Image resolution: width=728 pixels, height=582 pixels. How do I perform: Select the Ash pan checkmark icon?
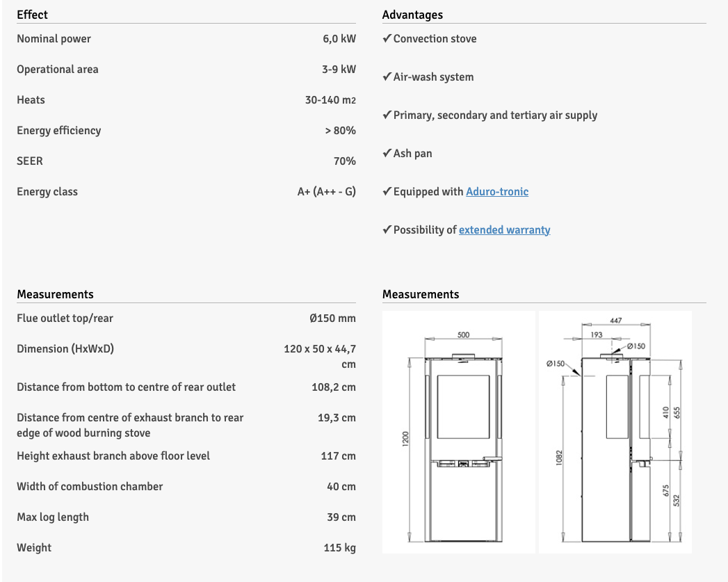tap(387, 153)
